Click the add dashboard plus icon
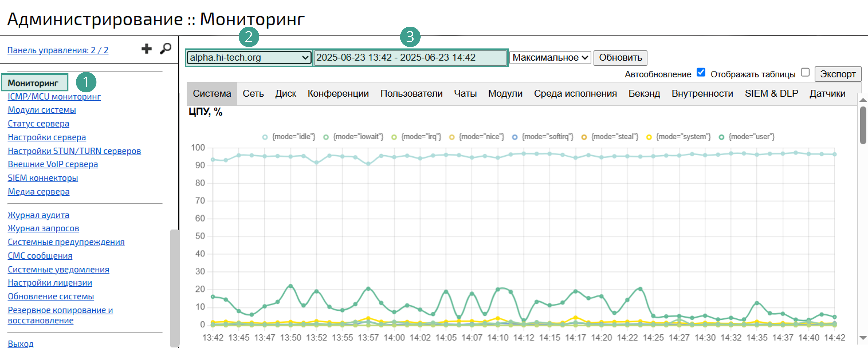 click(147, 49)
